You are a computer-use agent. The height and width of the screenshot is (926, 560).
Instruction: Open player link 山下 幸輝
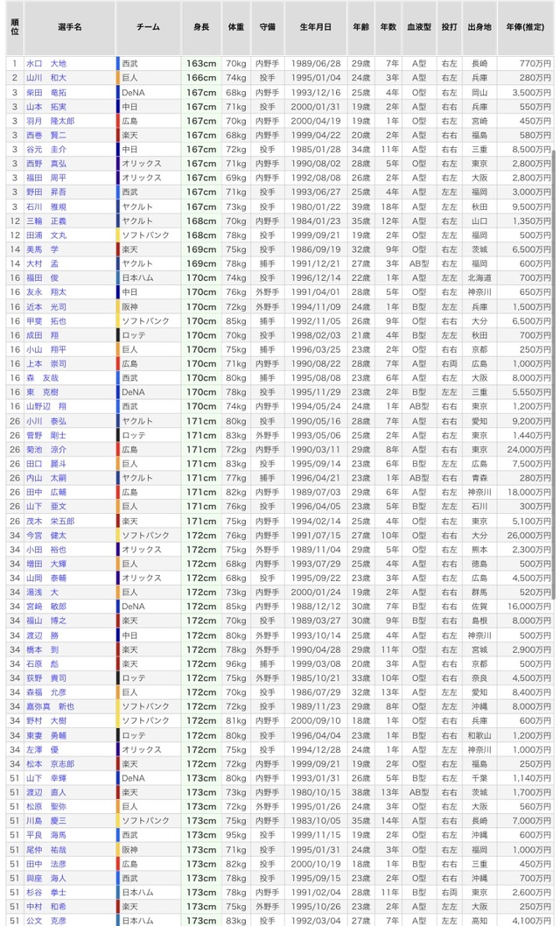point(46,778)
